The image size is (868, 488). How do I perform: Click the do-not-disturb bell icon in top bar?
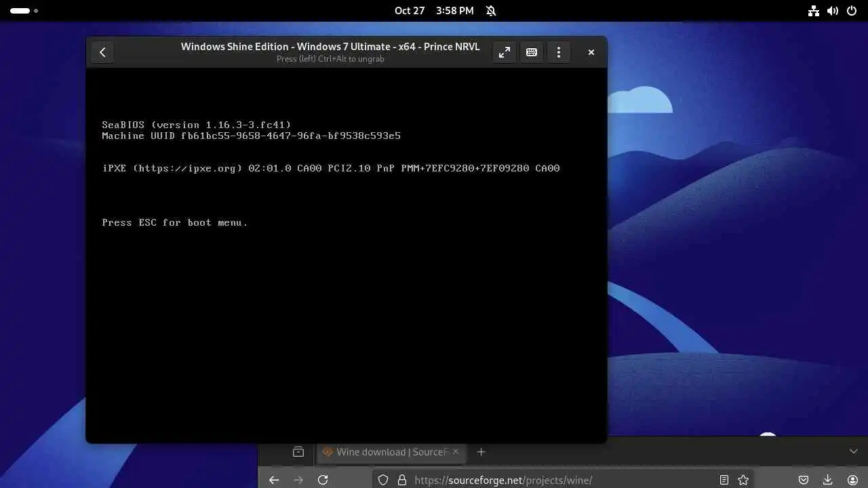pos(491,11)
